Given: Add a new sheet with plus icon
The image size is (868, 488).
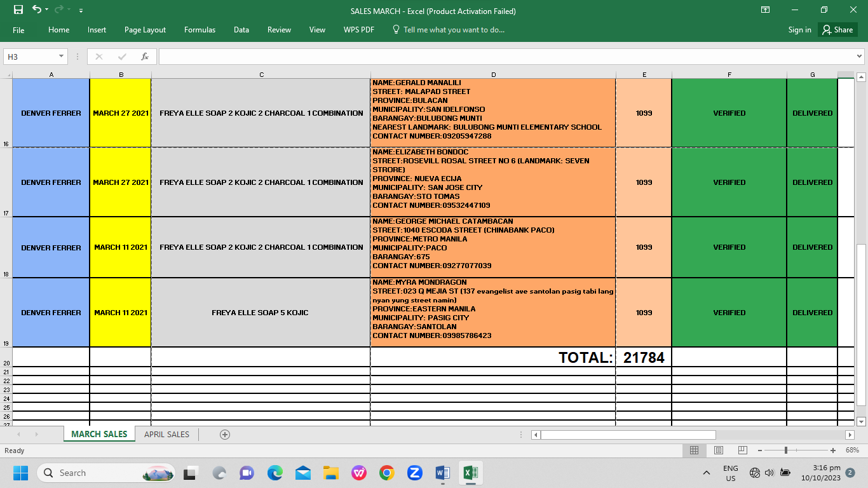Looking at the screenshot, I should coord(224,435).
